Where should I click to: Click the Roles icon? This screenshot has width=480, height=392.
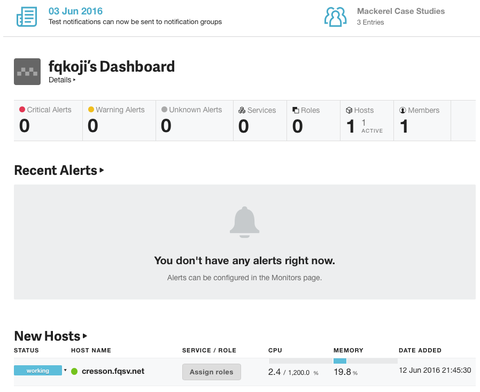pyautogui.click(x=295, y=110)
